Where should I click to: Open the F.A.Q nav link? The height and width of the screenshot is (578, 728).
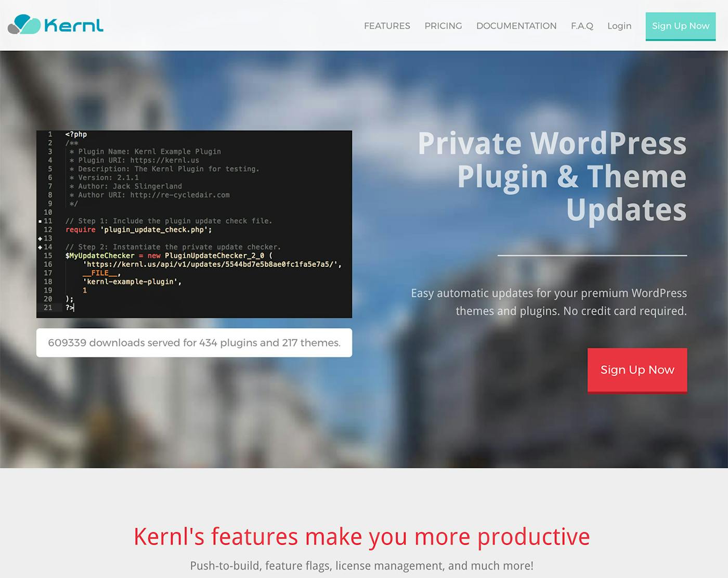582,26
